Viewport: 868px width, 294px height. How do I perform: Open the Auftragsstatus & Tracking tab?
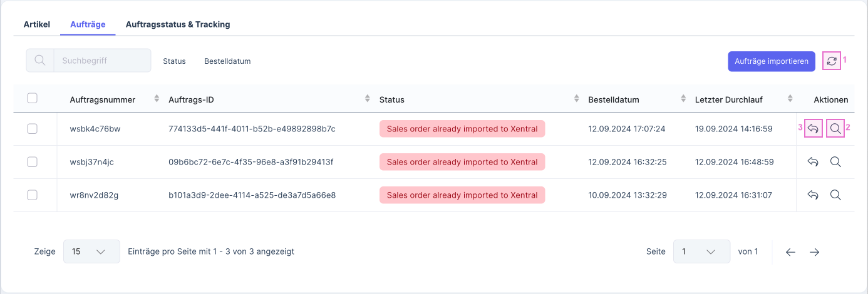[178, 24]
